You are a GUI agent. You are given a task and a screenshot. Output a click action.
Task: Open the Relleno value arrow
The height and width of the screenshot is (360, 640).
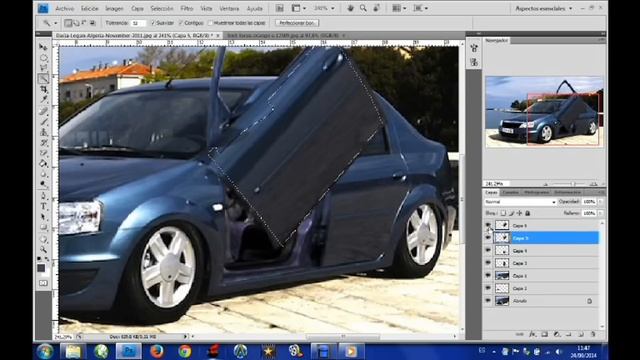600,213
